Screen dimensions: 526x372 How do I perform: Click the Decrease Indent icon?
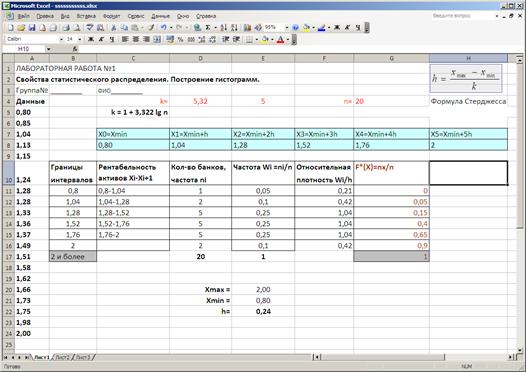226,40
